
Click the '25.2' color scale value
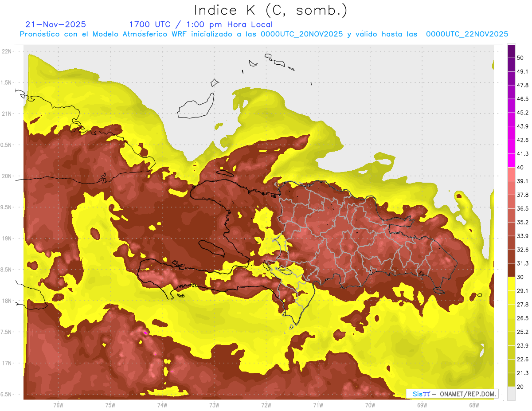523,332
